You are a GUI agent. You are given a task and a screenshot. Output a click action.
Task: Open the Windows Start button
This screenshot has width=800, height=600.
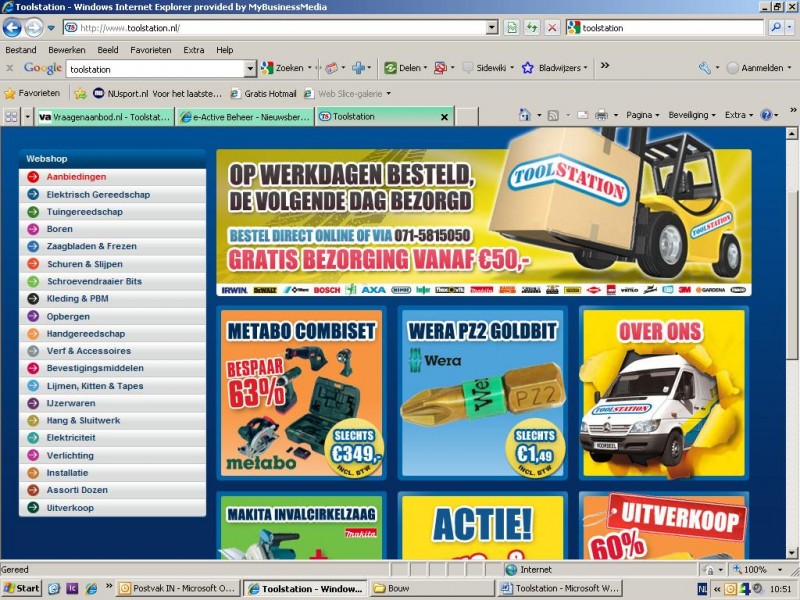pyautogui.click(x=21, y=588)
